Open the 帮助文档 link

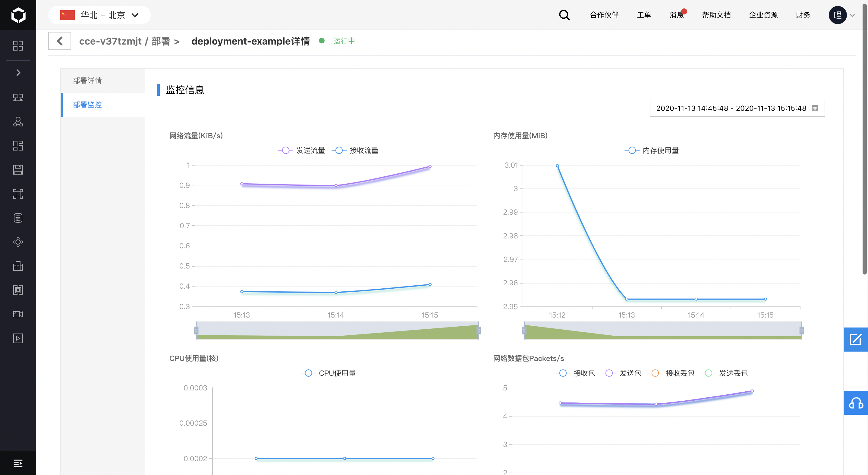click(716, 15)
